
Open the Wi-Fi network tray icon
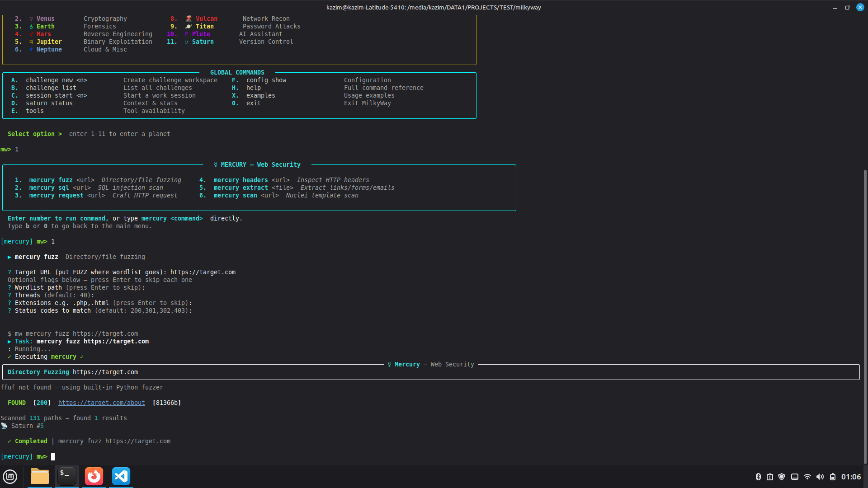(807, 477)
